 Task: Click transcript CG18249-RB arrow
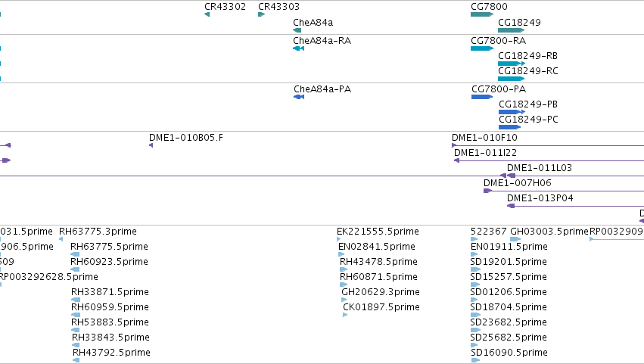tap(512, 64)
